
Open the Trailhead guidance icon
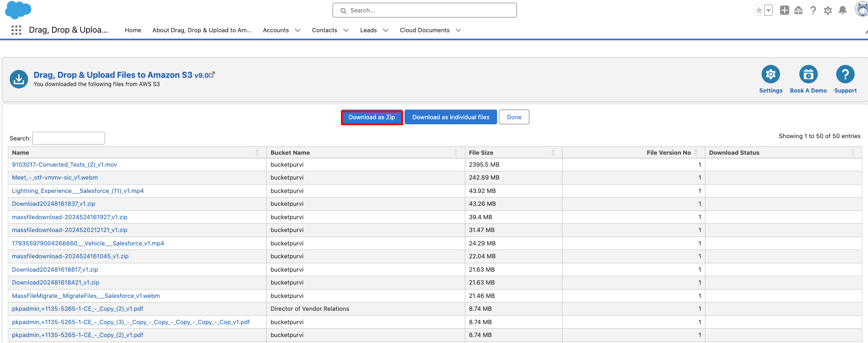pyautogui.click(x=799, y=10)
